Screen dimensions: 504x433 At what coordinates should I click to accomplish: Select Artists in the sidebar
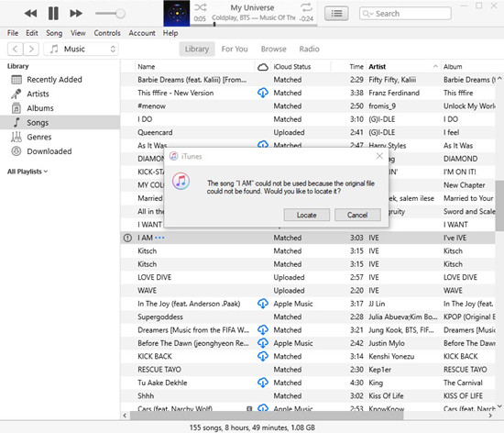60,94
